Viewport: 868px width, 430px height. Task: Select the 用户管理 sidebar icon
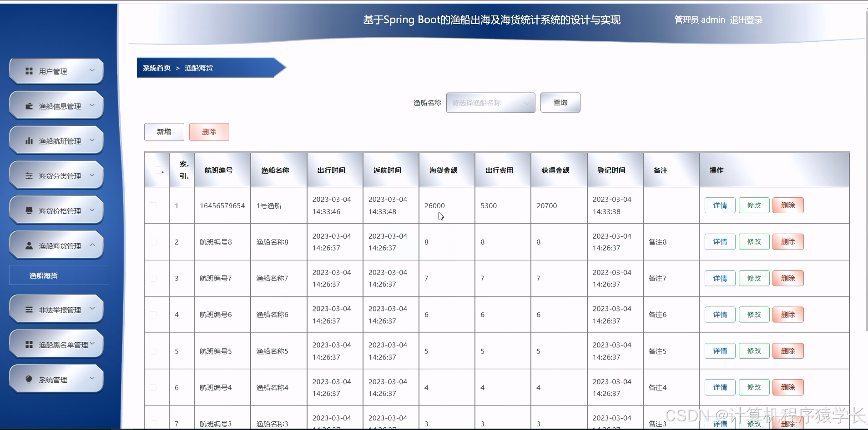click(x=29, y=71)
